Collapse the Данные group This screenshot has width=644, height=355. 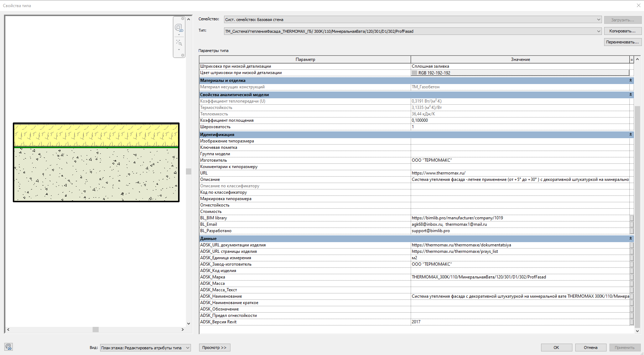tap(630, 239)
